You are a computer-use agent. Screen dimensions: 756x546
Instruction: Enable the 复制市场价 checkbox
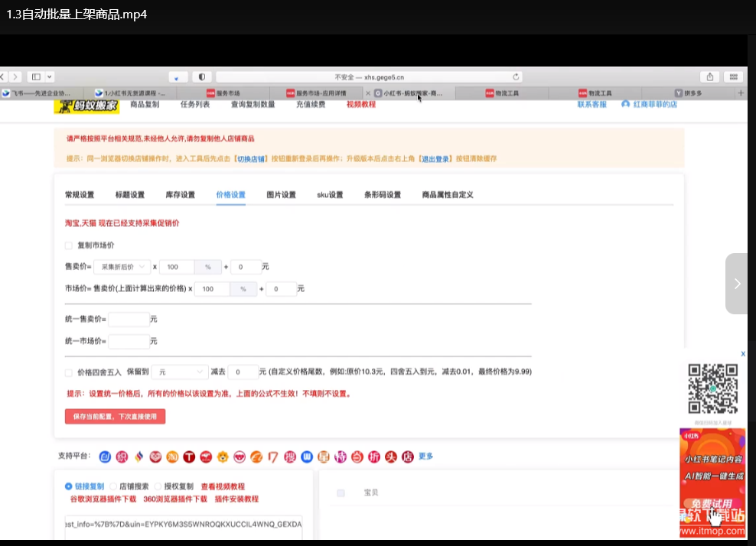pyautogui.click(x=69, y=245)
